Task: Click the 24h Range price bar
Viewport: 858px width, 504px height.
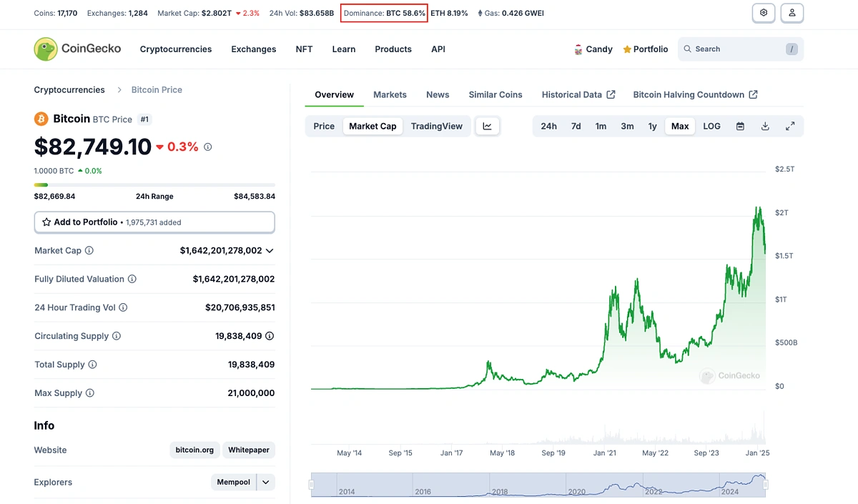Action: [x=154, y=185]
